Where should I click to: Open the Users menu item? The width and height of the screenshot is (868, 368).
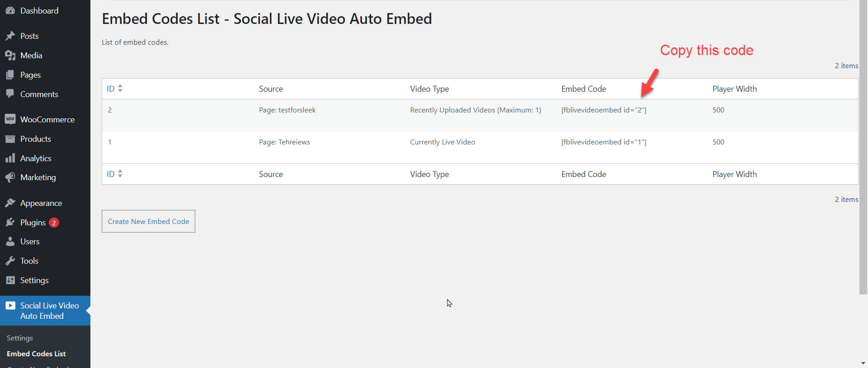coord(30,242)
